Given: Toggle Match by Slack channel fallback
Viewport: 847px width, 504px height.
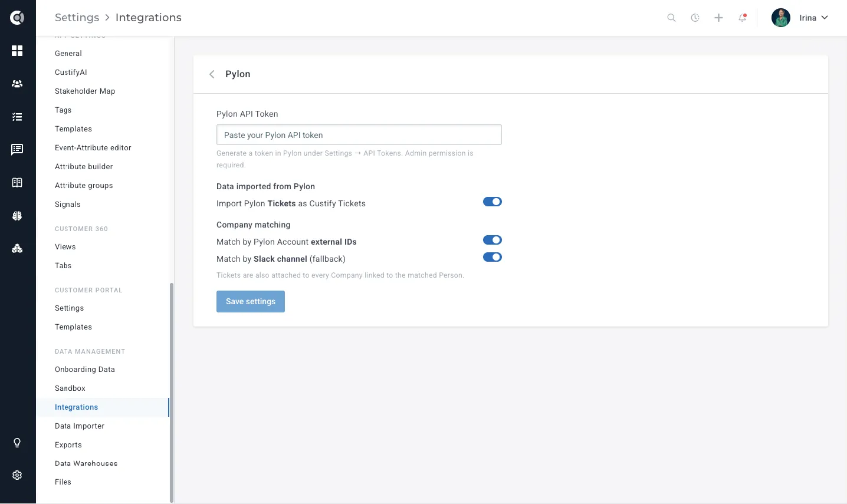Looking at the screenshot, I should pos(493,257).
